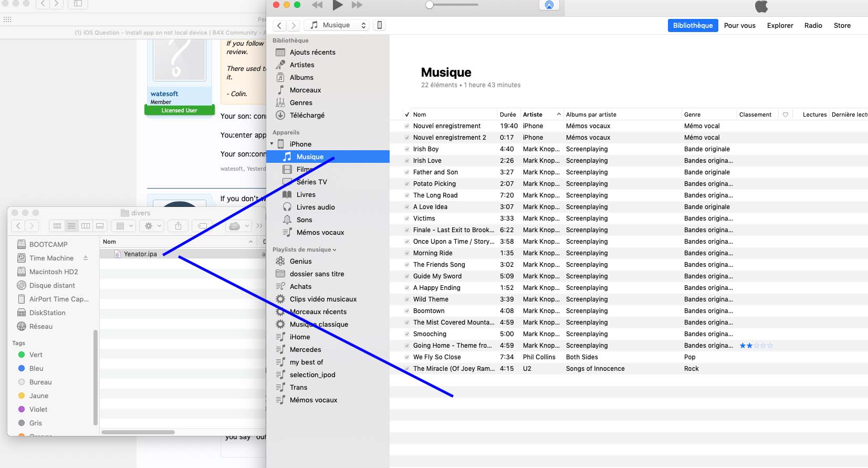Screen dimensions: 868x468
Task: Open the Achats playlist
Action: tap(300, 286)
